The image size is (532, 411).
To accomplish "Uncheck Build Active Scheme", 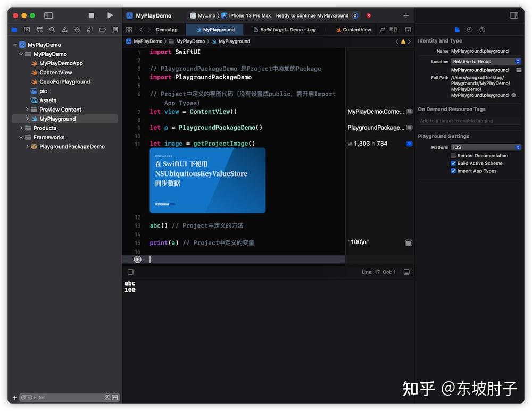I will click(x=453, y=163).
